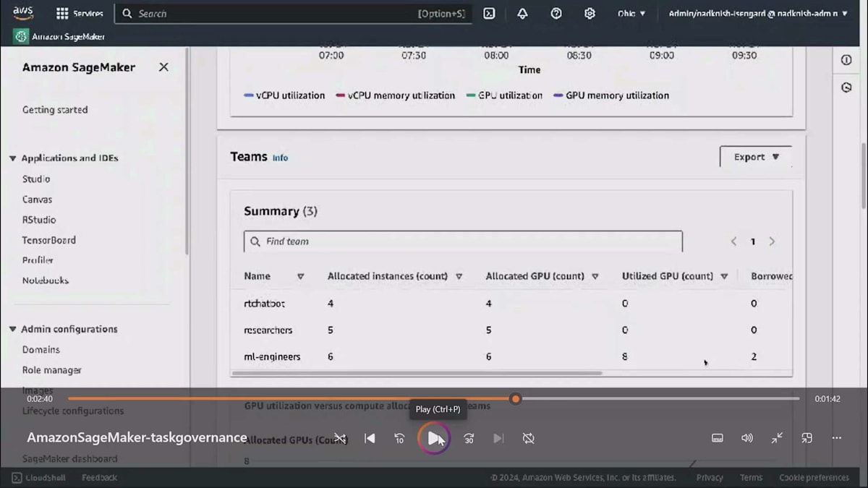Toggle GPU memory utilization legend item
This screenshot has height=488, width=868.
coord(611,95)
